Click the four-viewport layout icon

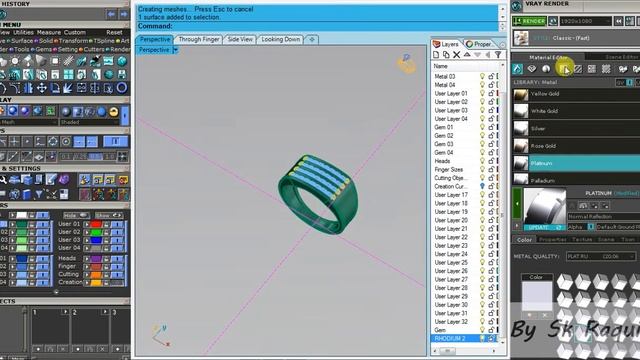69,75
